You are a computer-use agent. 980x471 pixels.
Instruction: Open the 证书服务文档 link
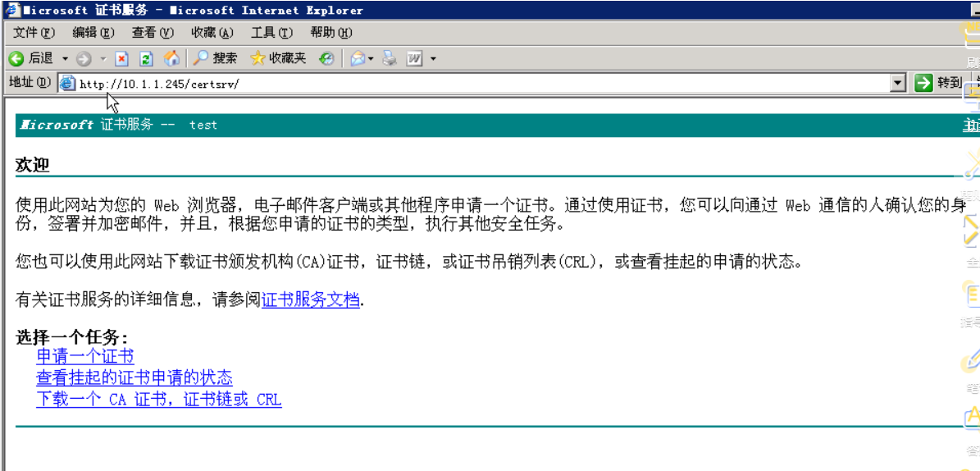point(311,300)
